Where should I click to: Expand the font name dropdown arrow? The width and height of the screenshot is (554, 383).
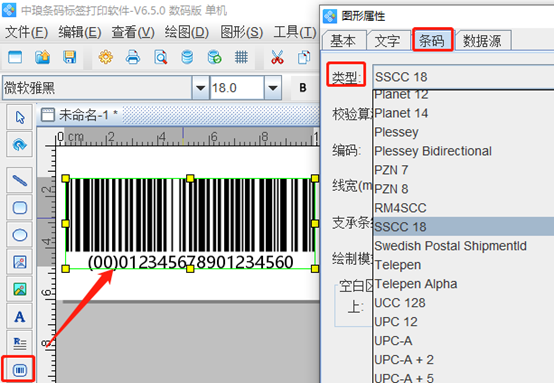201,88
